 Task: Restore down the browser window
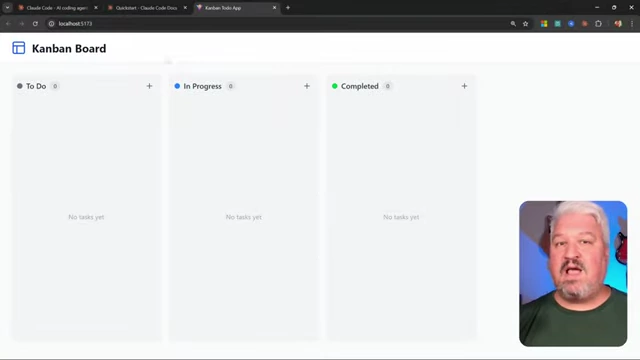pyautogui.click(x=614, y=7)
